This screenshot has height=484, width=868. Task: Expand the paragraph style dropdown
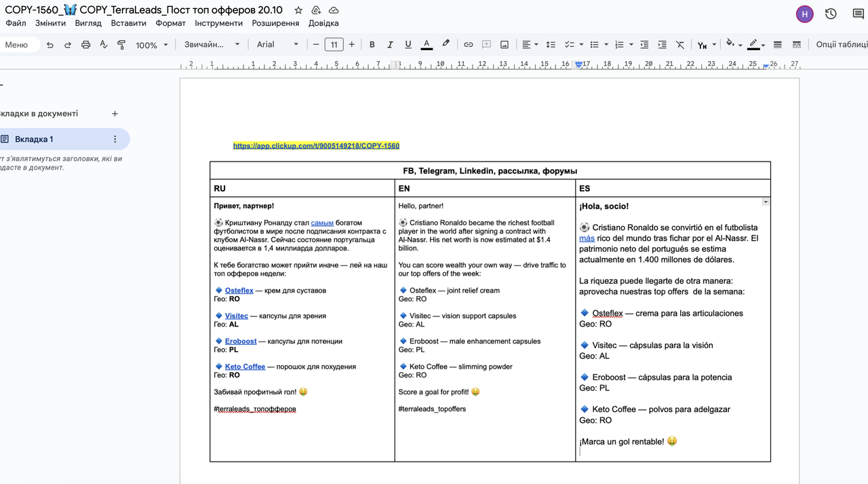212,45
